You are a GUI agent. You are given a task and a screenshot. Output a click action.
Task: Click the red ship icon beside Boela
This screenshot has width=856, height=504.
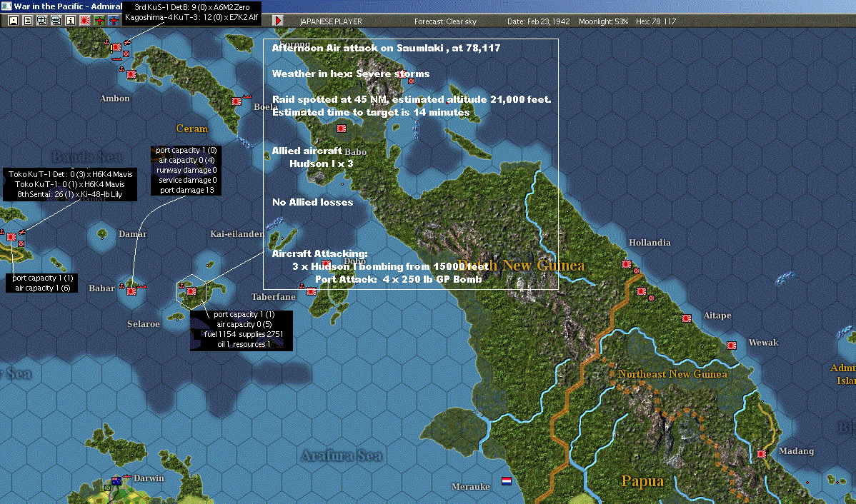click(x=247, y=96)
